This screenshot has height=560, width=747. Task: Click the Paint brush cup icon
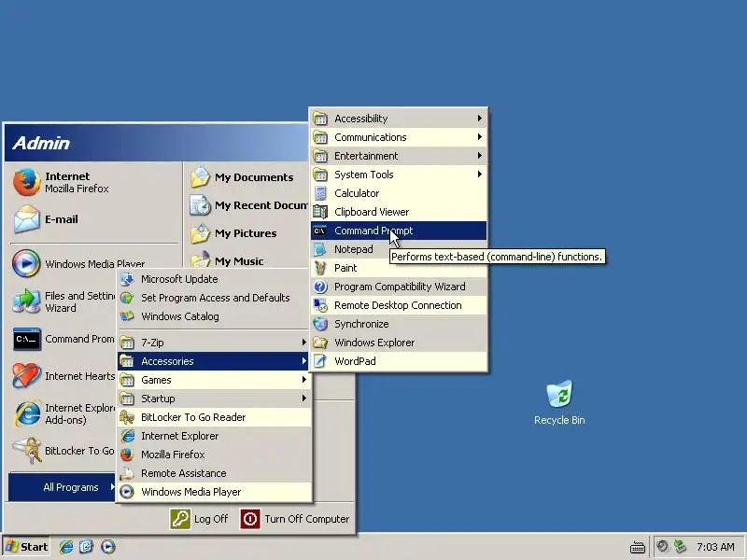pos(320,268)
